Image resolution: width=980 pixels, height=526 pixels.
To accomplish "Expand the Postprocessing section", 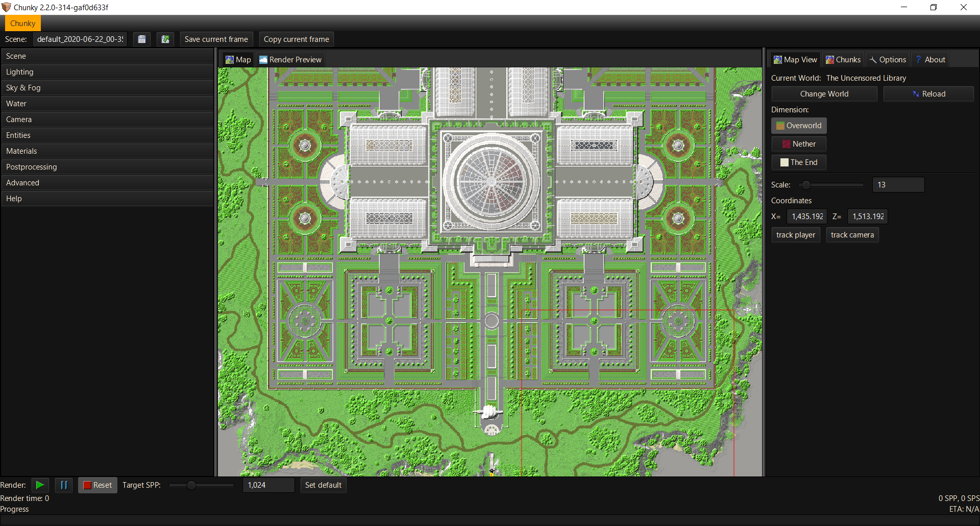I will (x=107, y=167).
